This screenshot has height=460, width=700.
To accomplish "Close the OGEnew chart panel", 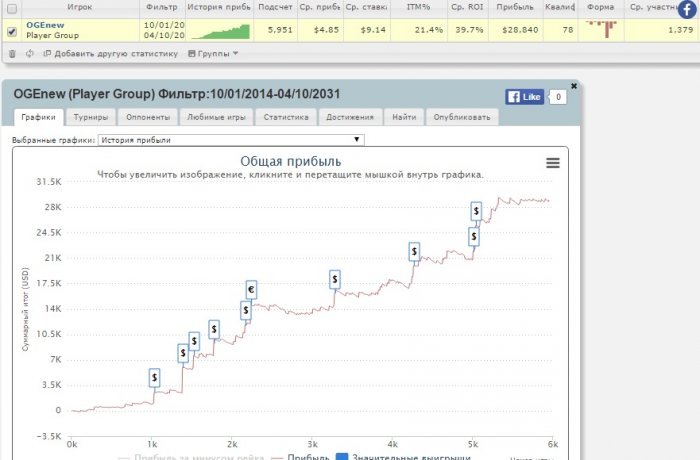I will 574,86.
